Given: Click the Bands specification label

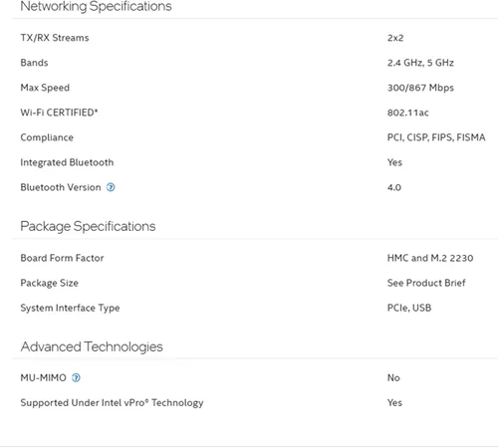Looking at the screenshot, I should pos(34,63).
